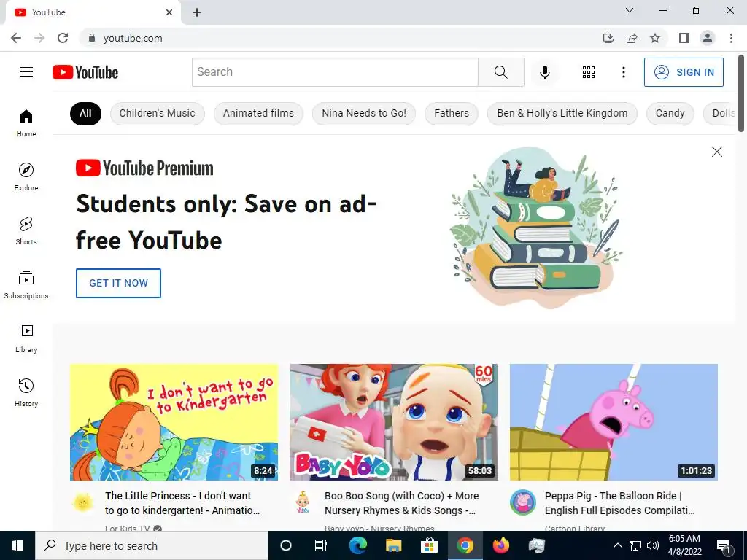Image resolution: width=747 pixels, height=560 pixels.
Task: Open File Explorer from the taskbar
Action: (x=393, y=545)
